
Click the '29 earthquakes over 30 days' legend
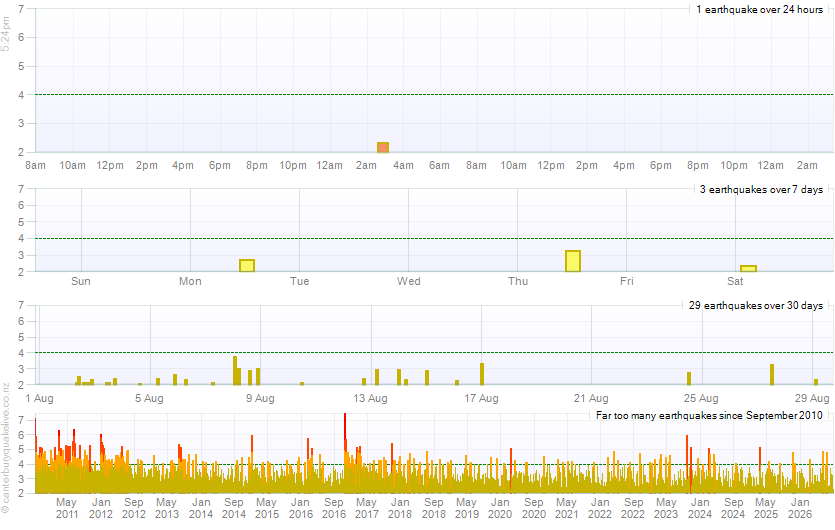(x=756, y=305)
